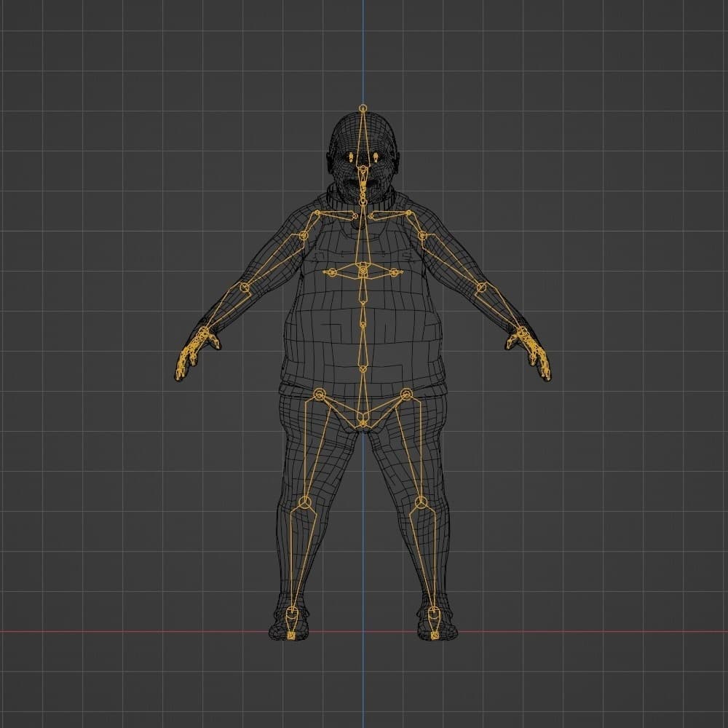Select the chest joint at the torso center
The width and height of the screenshot is (728, 728).
pyautogui.click(x=363, y=269)
